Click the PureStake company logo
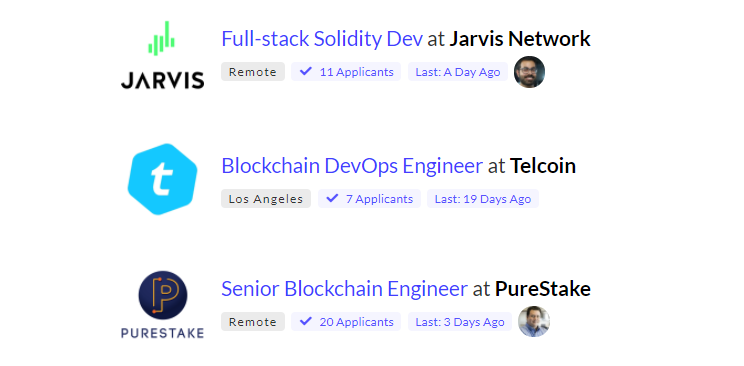The width and height of the screenshot is (744, 366). click(162, 304)
